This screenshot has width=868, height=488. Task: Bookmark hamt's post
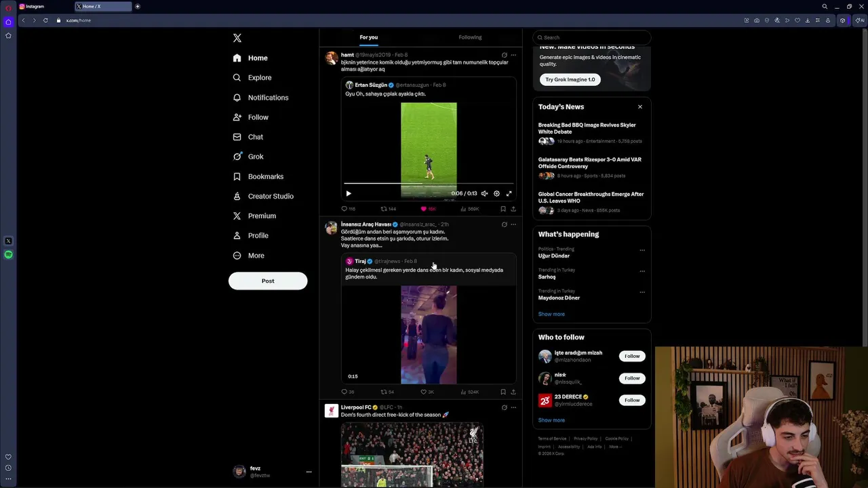[502, 209]
